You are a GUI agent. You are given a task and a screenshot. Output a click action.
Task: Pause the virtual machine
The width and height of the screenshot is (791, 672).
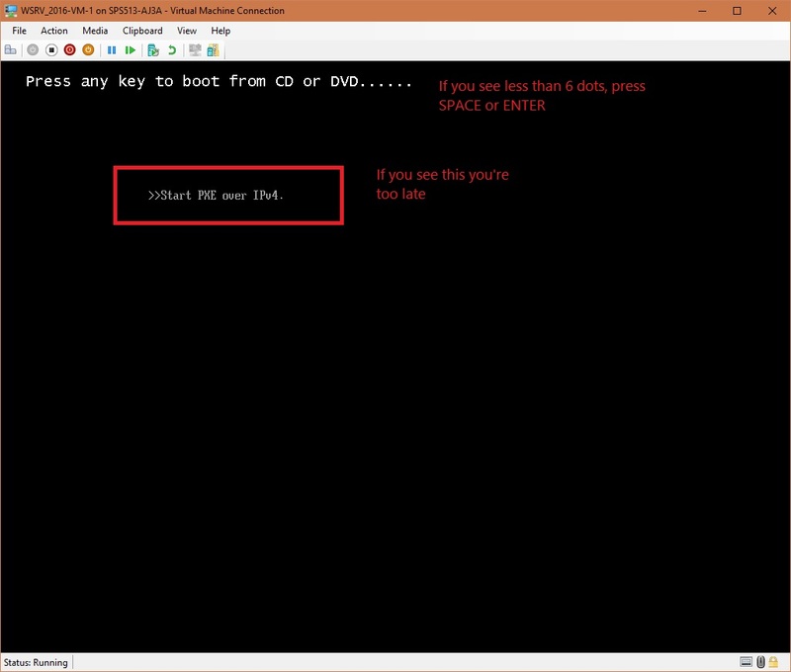point(111,49)
